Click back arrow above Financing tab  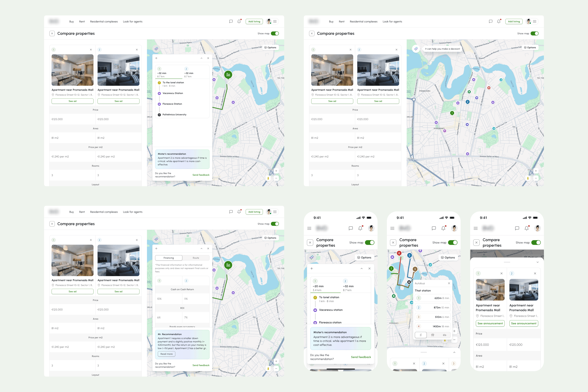point(157,249)
